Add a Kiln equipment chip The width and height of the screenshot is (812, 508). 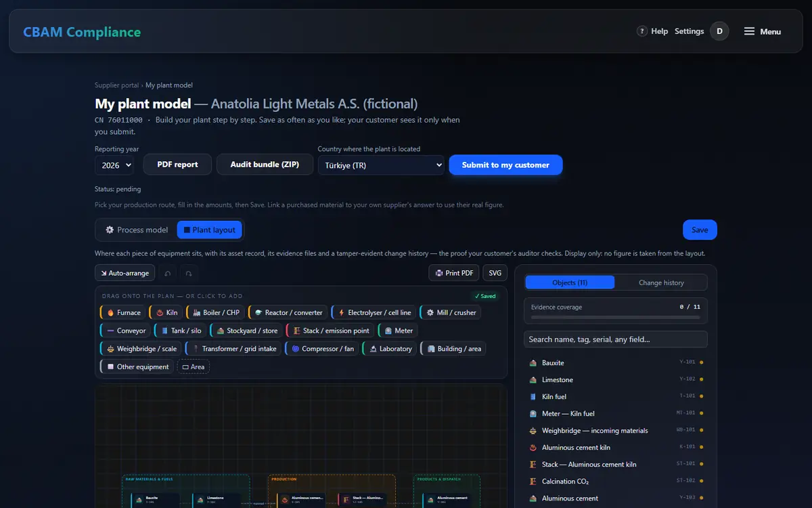tap(166, 313)
